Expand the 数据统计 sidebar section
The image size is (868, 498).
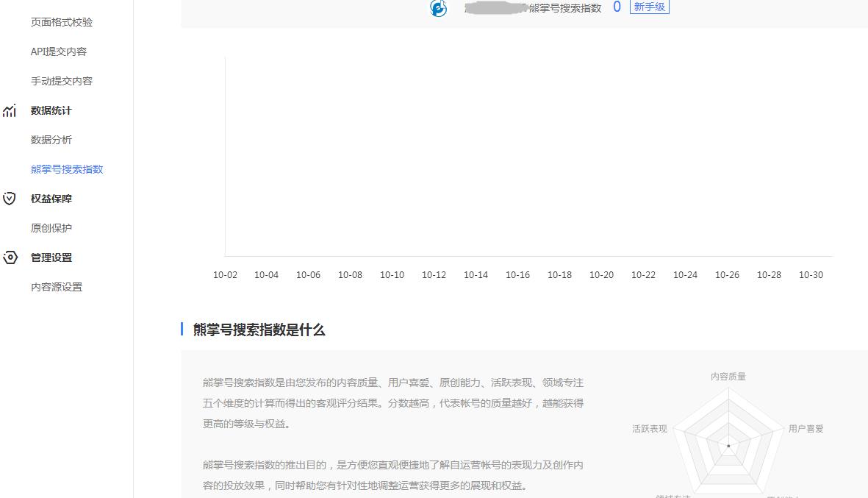pos(50,110)
